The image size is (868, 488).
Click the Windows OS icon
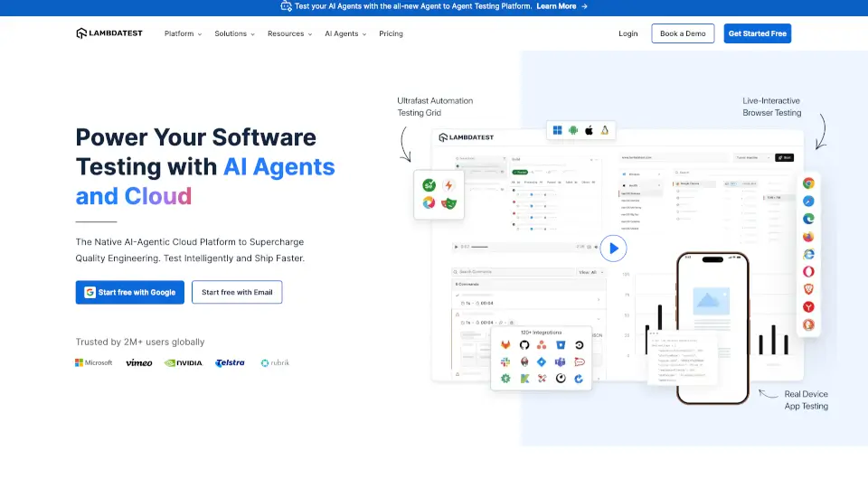point(559,130)
